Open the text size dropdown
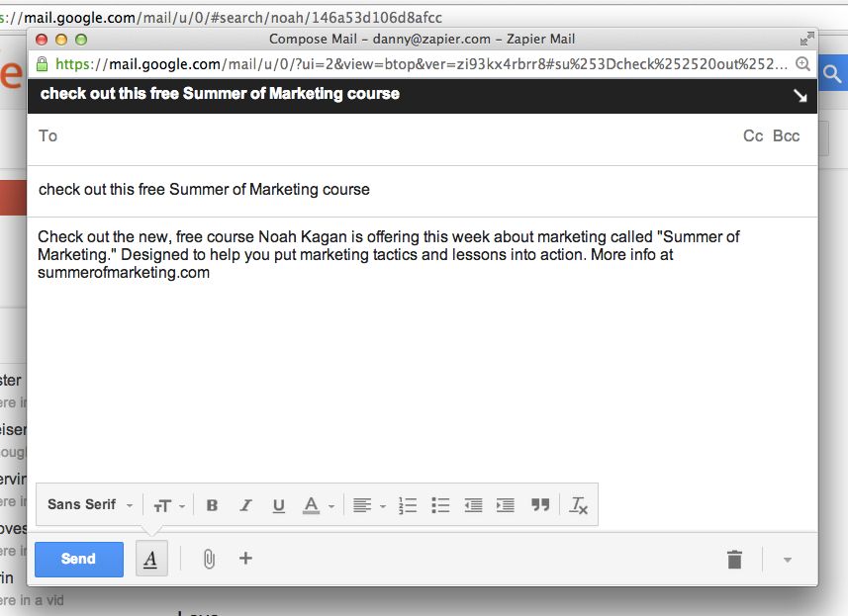Image resolution: width=848 pixels, height=616 pixels. tap(168, 505)
